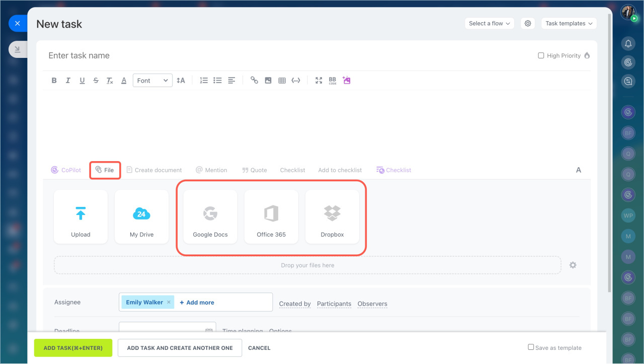
Task: Open the Observers link
Action: click(372, 304)
